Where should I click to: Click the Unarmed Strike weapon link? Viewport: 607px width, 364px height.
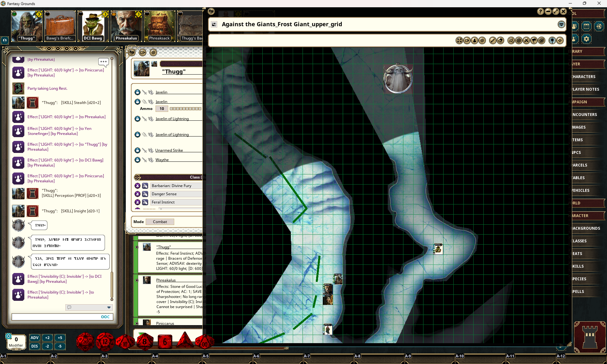(x=169, y=150)
